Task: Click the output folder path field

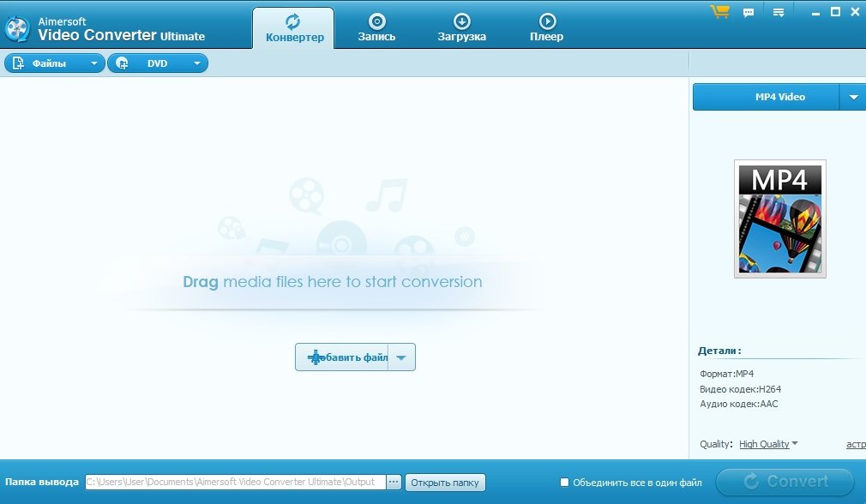Action: point(235,482)
